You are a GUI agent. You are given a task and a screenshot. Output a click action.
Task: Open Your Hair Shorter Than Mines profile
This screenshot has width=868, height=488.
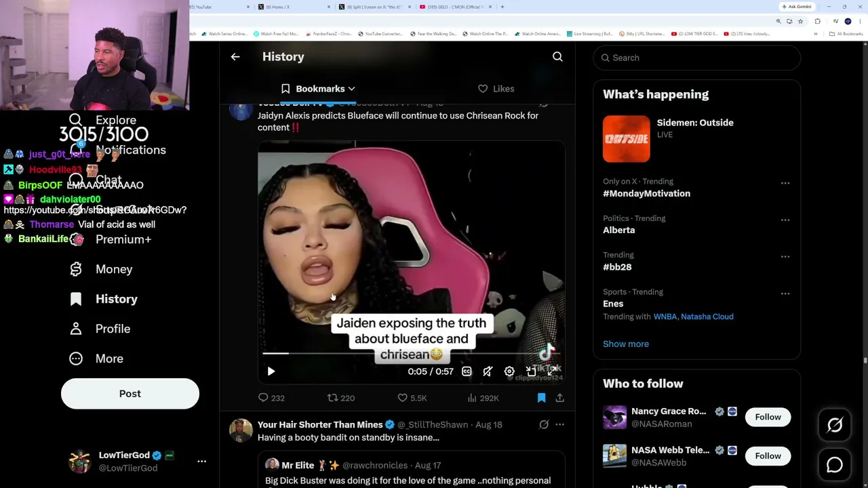320,424
